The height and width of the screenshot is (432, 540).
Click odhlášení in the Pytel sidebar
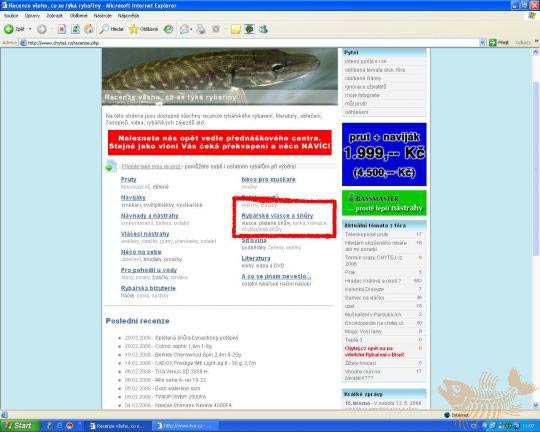pyautogui.click(x=356, y=112)
